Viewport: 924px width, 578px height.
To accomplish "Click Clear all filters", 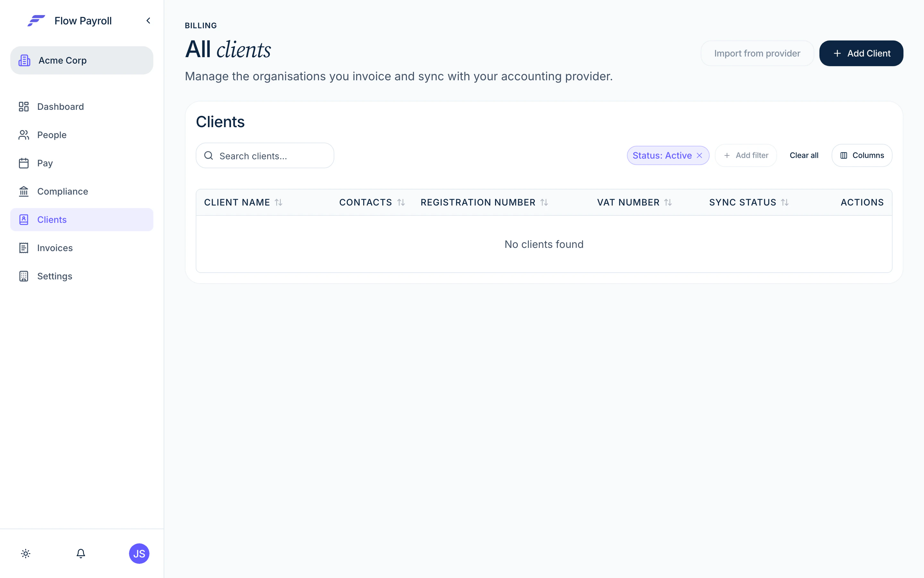I will (804, 156).
